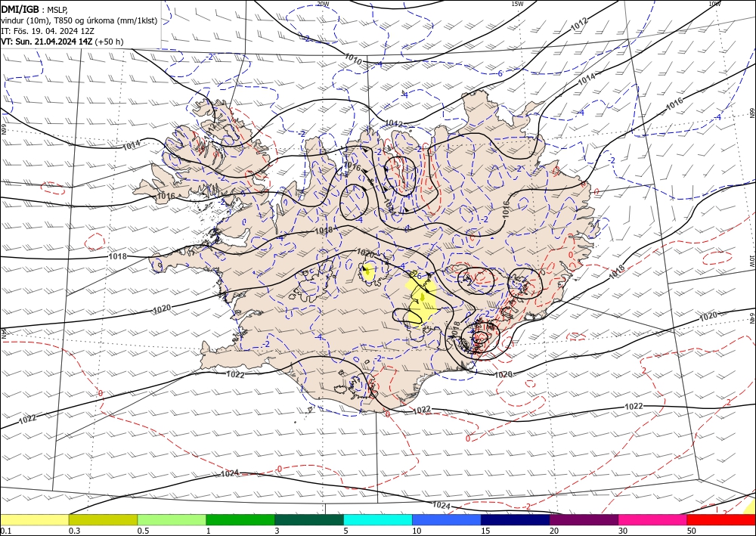Click the dark teal 3–5 legend swatch

click(x=309, y=519)
